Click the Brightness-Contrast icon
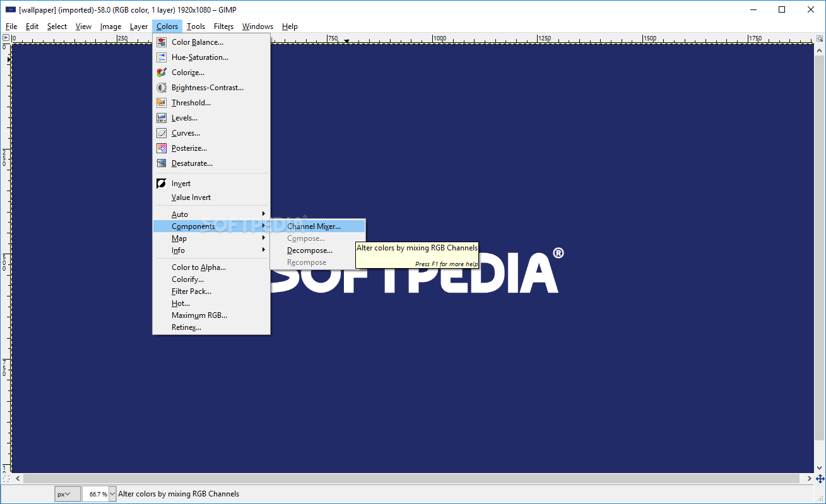Screen dimensions: 826x504 pyautogui.click(x=161, y=88)
